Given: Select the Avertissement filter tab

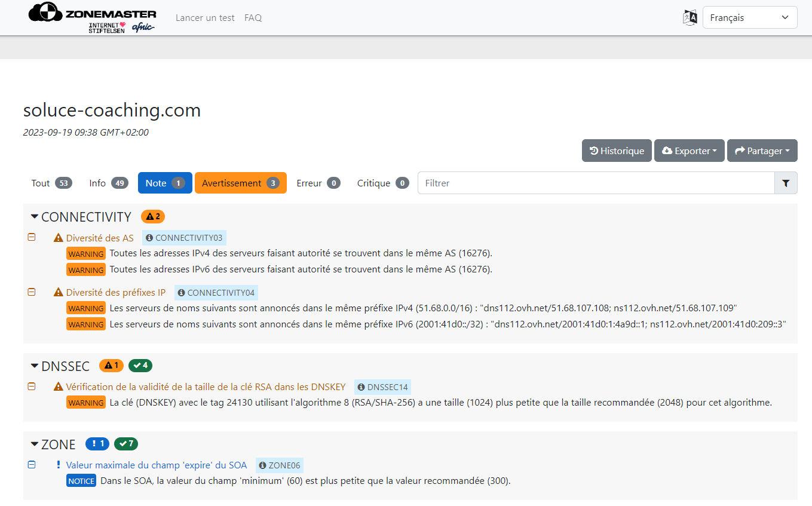Looking at the screenshot, I should [x=240, y=183].
